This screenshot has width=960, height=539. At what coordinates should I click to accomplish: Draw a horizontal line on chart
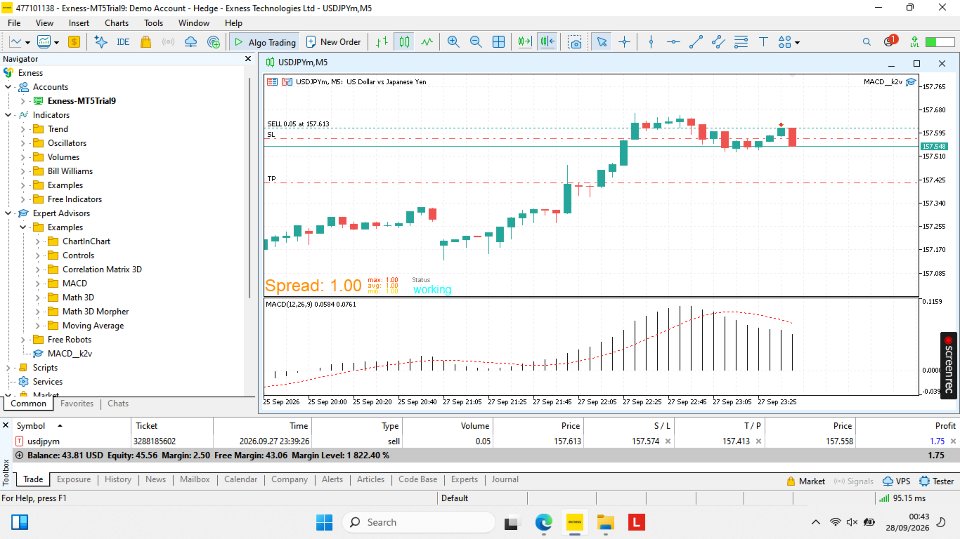(673, 42)
